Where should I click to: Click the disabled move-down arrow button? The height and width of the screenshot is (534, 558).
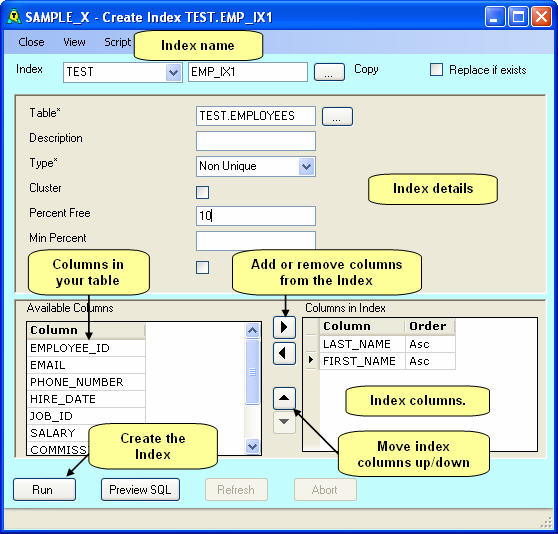(284, 422)
